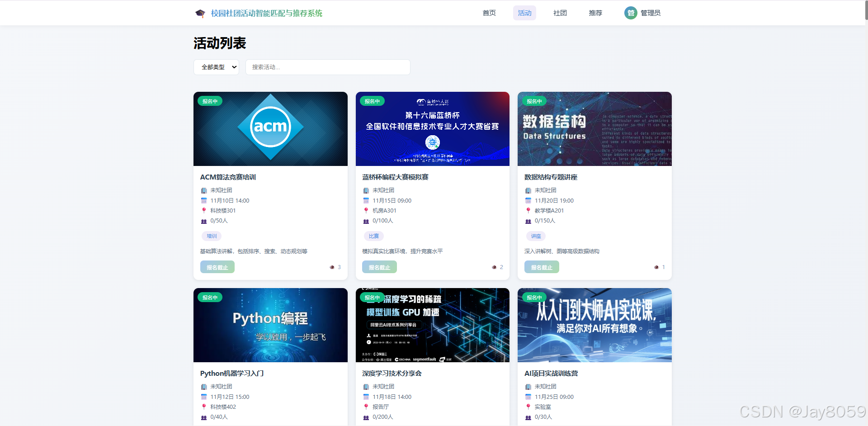Open the 推荐 nav item

(595, 13)
